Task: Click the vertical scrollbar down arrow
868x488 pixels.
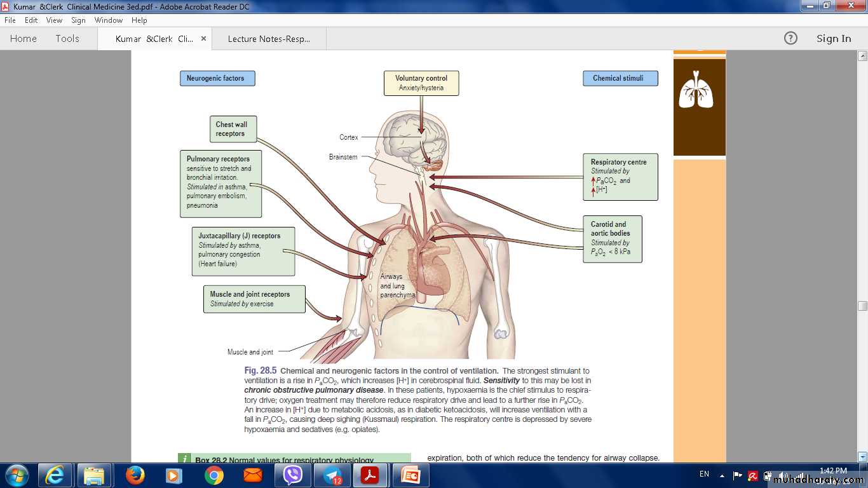Action: tap(862, 456)
